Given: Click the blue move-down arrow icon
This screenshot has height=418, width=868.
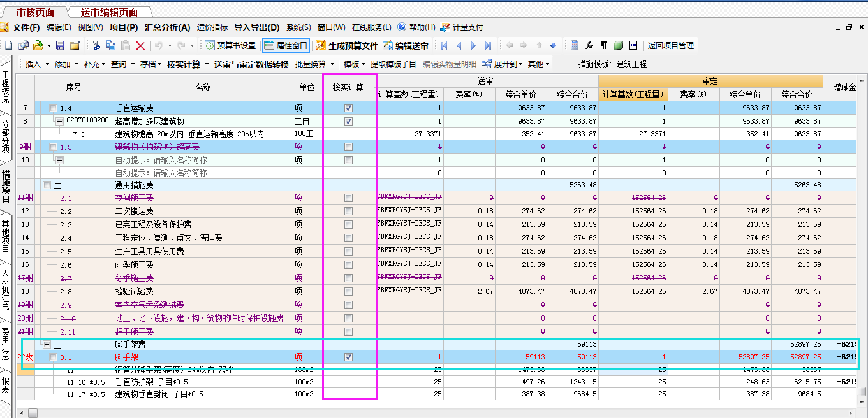Looking at the screenshot, I should (x=553, y=45).
